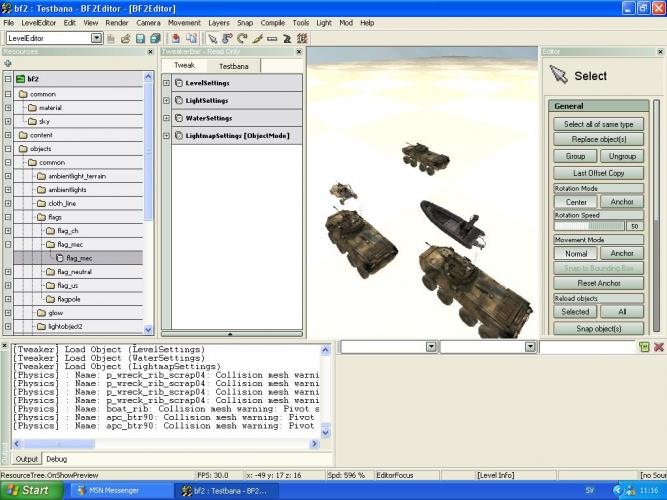Switch Rotation Mode to Anchor
The image size is (667, 500).
pyautogui.click(x=622, y=201)
